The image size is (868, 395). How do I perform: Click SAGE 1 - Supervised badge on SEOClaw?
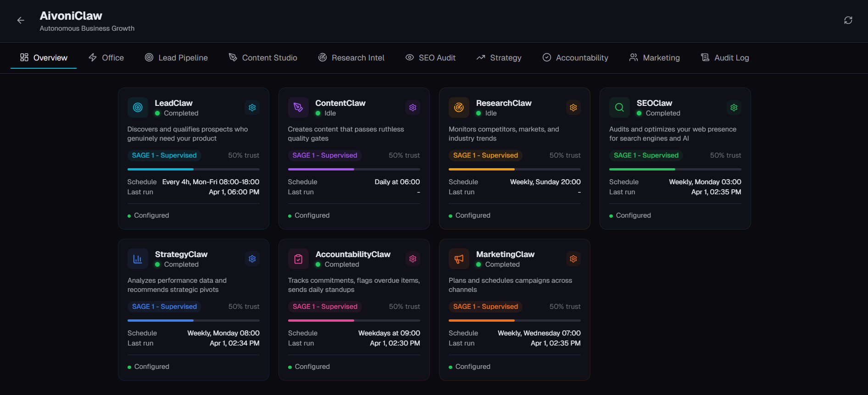(646, 155)
